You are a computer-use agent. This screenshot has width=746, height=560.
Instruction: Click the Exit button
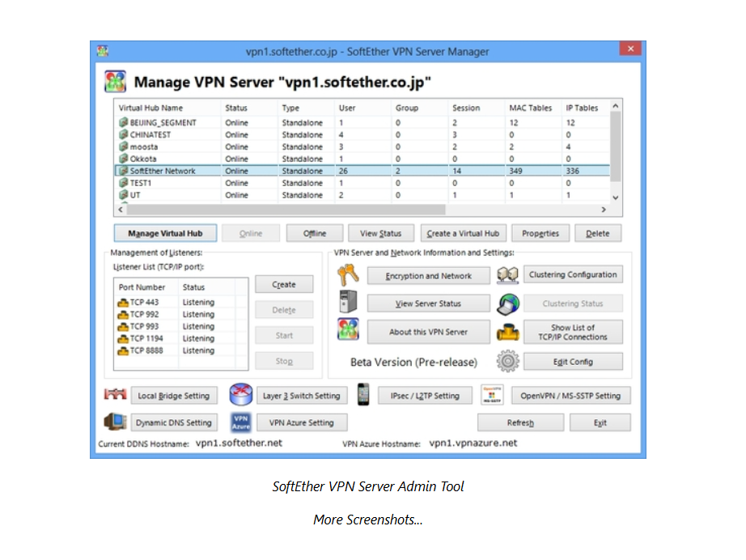pyautogui.click(x=600, y=422)
